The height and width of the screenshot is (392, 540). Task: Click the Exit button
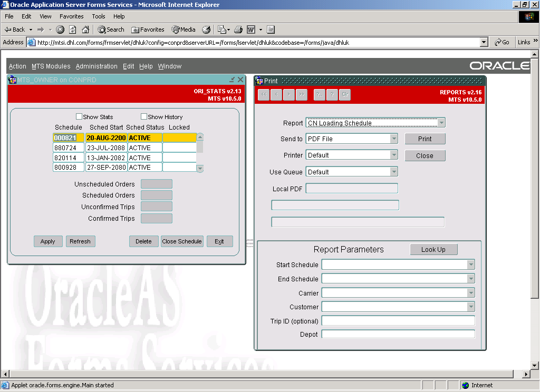[x=219, y=241]
